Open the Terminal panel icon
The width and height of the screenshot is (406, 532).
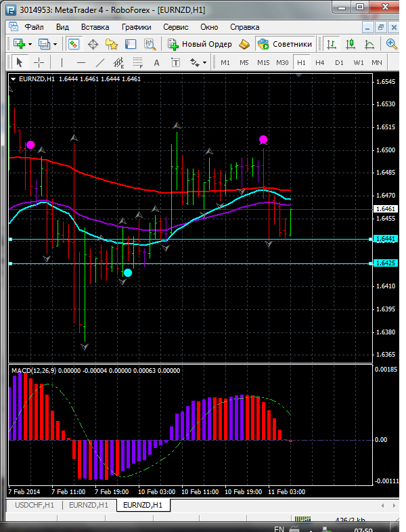tap(131, 44)
